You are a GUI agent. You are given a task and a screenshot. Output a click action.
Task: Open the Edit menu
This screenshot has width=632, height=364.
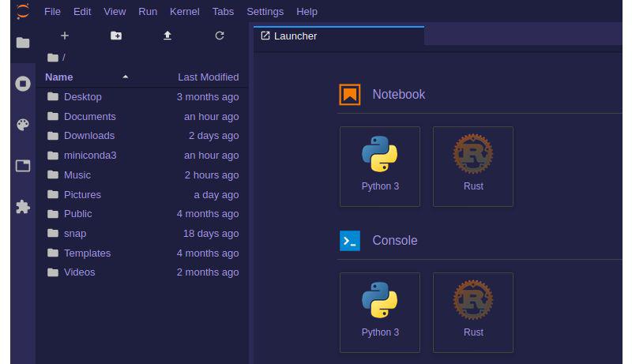(82, 12)
